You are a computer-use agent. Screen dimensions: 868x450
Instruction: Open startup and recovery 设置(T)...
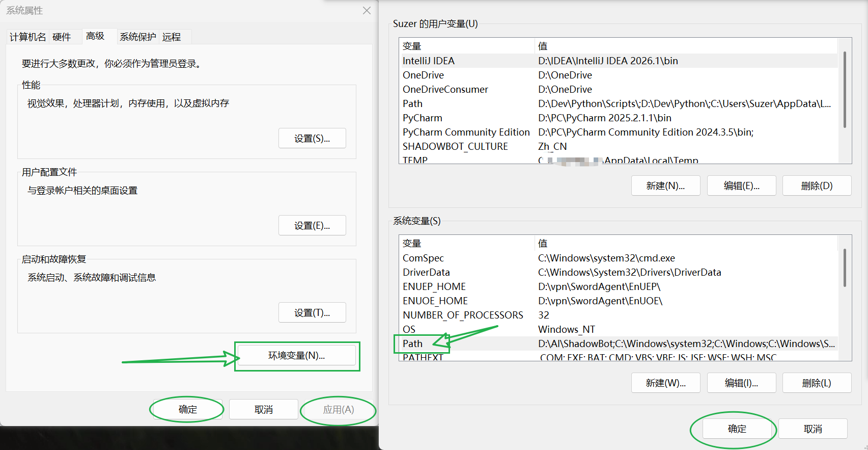312,313
